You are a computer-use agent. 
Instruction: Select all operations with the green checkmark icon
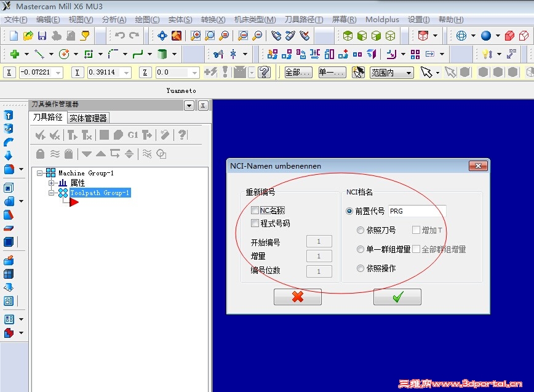pos(38,135)
